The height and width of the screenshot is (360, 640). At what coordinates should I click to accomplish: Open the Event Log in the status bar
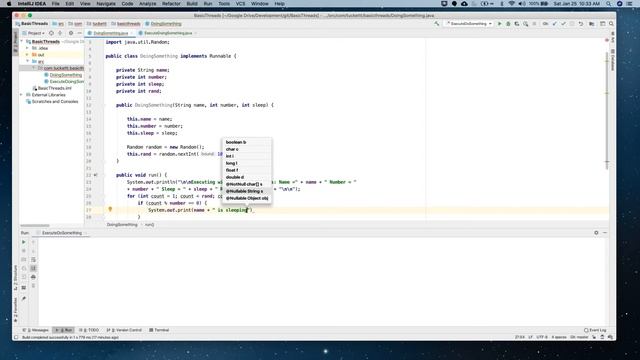pyautogui.click(x=595, y=330)
